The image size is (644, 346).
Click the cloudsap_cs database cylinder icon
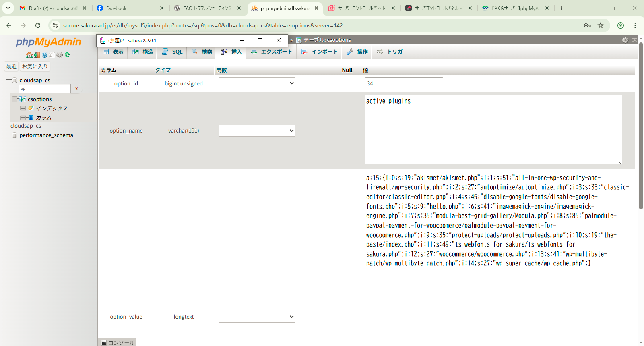click(x=14, y=80)
